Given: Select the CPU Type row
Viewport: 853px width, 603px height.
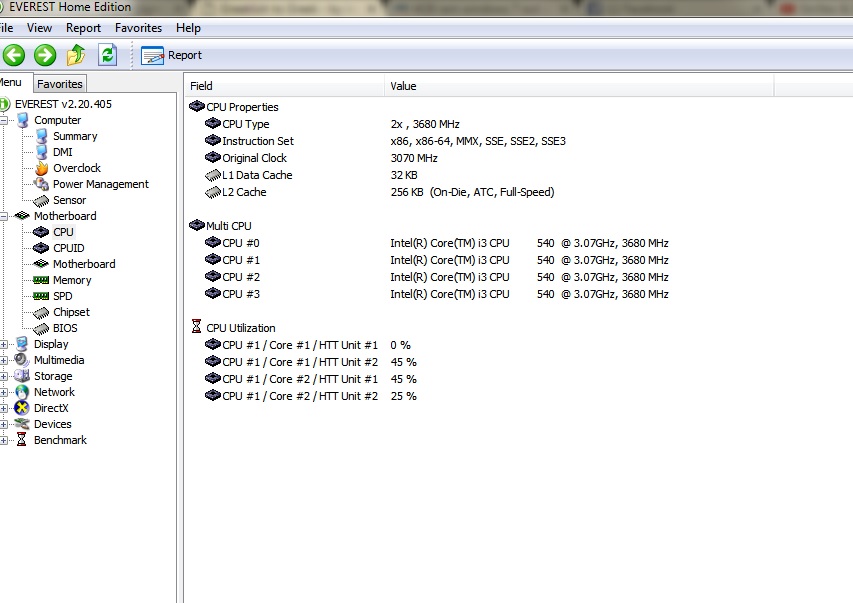Looking at the screenshot, I should click(x=332, y=124).
